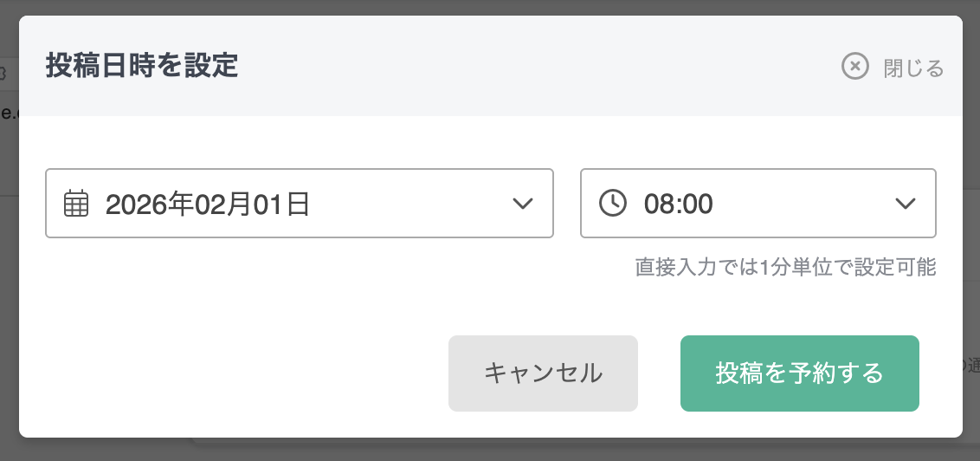Click the hour 08 in time field
Screen dimensions: 980x461
658,205
